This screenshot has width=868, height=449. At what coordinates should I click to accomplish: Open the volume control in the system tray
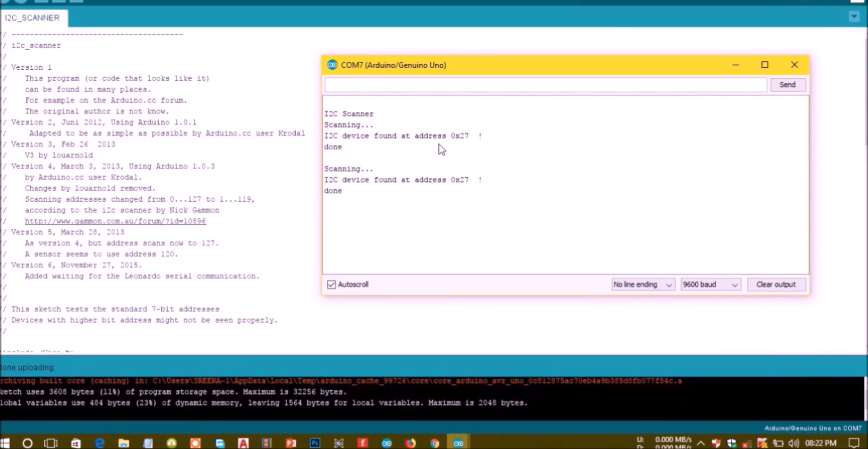coord(793,443)
